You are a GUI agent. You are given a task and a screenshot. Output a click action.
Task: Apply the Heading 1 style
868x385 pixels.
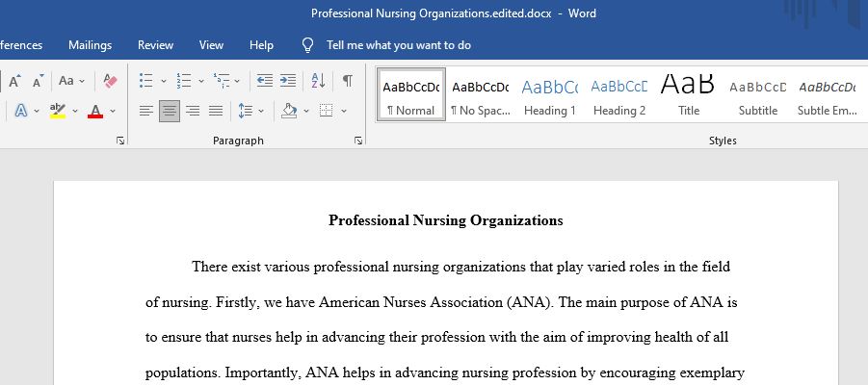click(550, 94)
